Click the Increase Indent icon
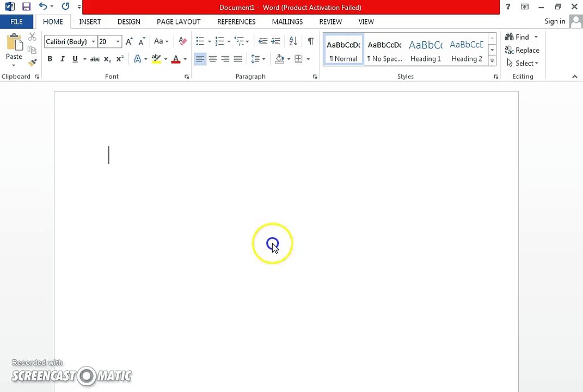 (x=276, y=41)
